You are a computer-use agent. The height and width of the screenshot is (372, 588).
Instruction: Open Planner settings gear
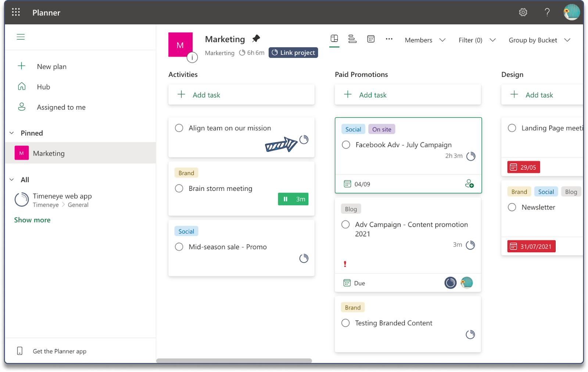click(x=523, y=12)
